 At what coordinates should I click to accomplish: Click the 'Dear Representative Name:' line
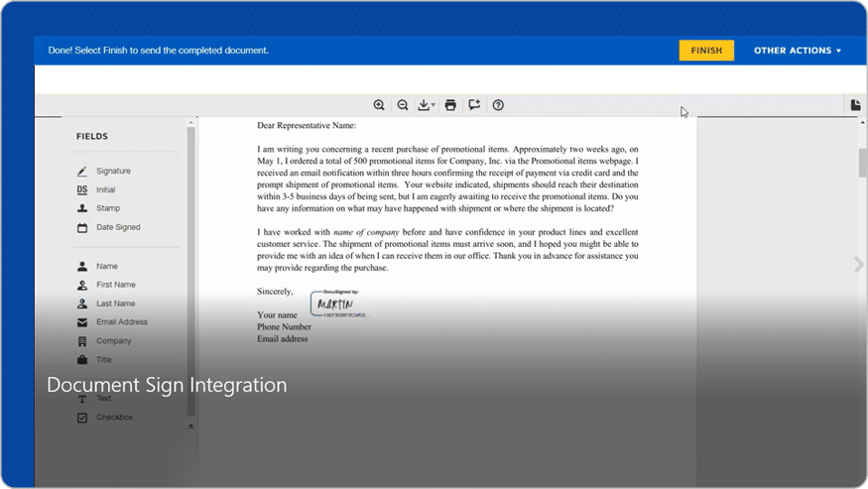307,126
